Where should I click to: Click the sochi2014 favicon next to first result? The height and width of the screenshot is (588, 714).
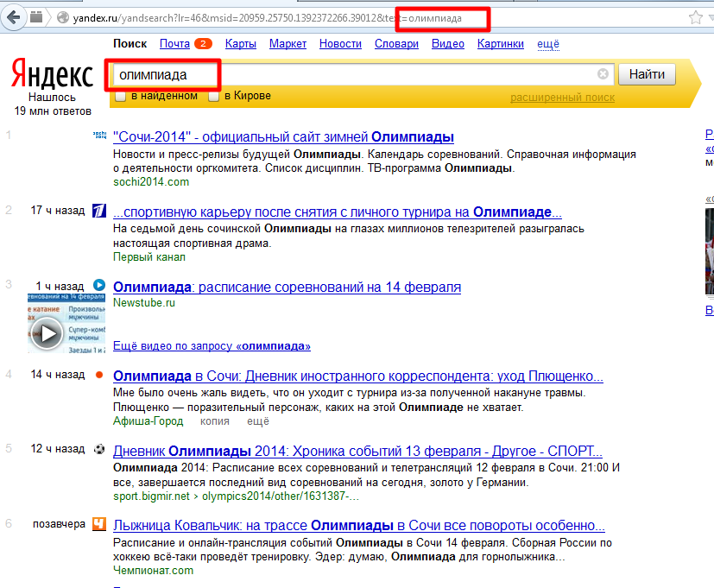[x=100, y=136]
